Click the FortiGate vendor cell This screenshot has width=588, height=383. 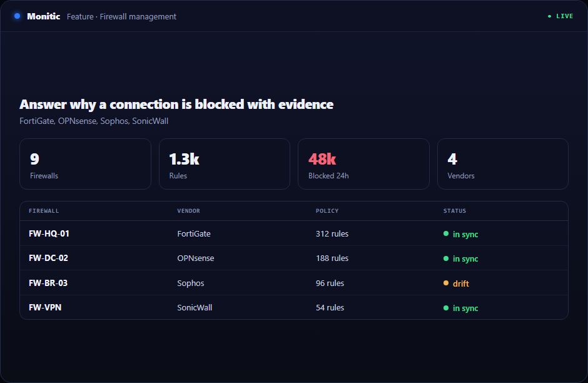194,233
